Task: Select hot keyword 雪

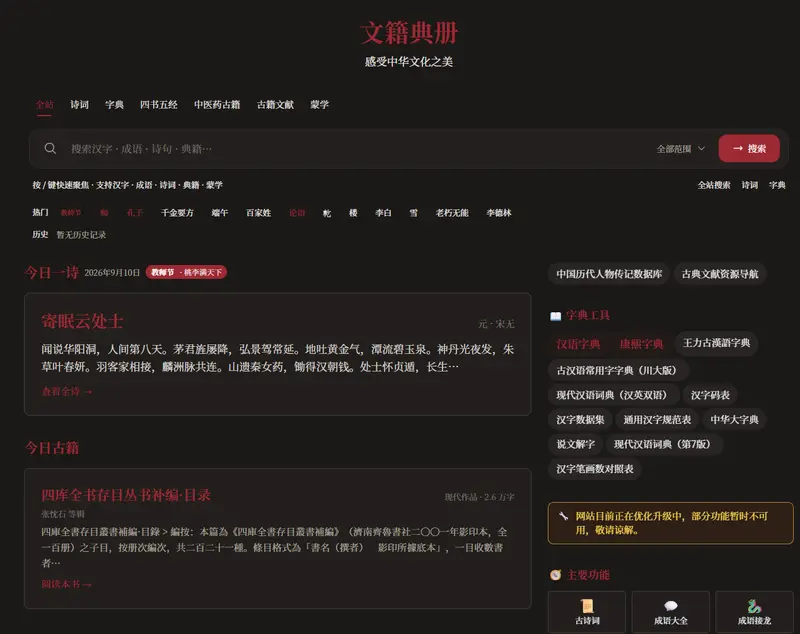Action: click(413, 213)
